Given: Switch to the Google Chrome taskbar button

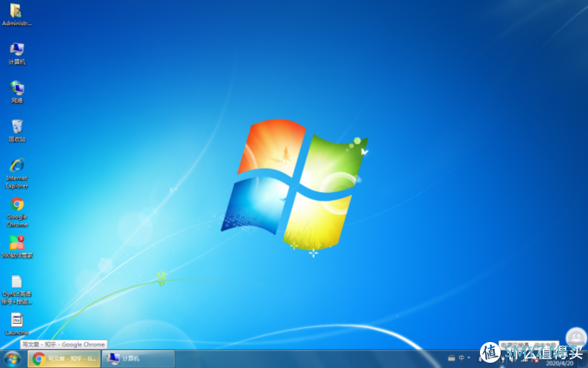Looking at the screenshot, I should click(x=64, y=358).
